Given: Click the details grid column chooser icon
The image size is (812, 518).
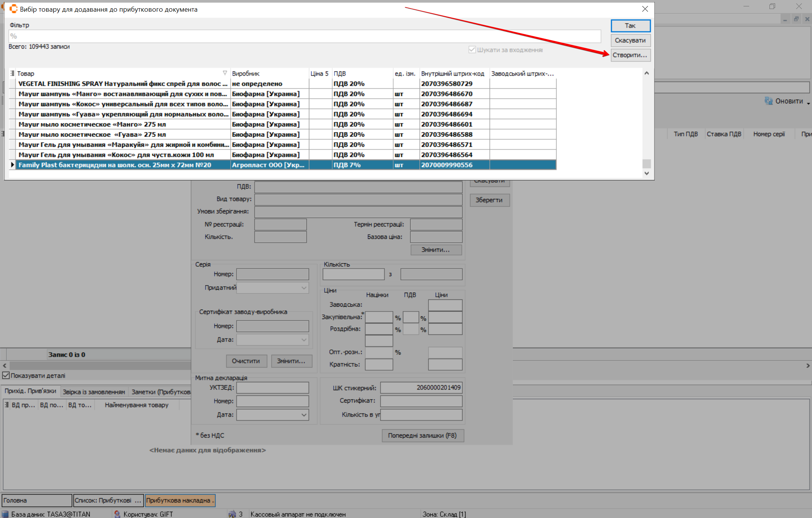Looking at the screenshot, I should [6, 405].
